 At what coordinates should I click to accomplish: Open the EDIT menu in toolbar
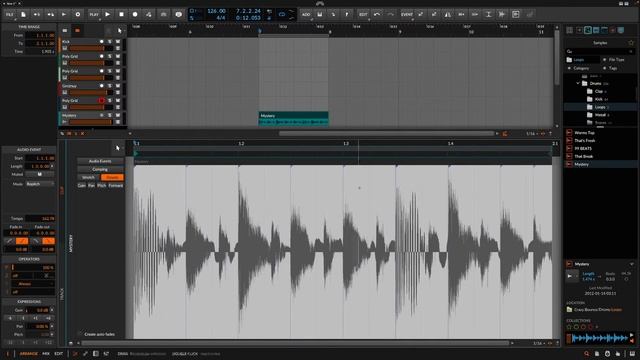coord(363,14)
